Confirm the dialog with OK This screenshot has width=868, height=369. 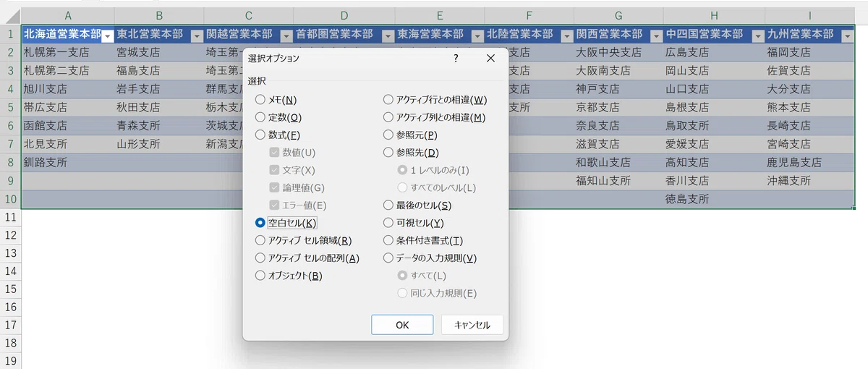402,325
